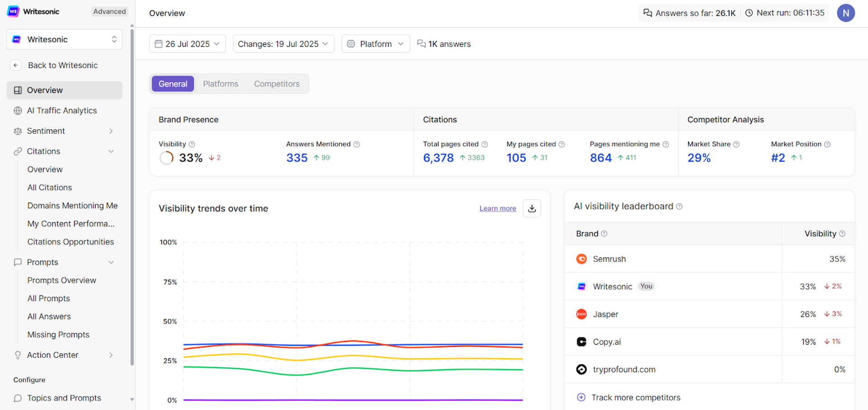868x410 pixels.
Task: Open Domains Mentioning Me page
Action: (x=72, y=206)
